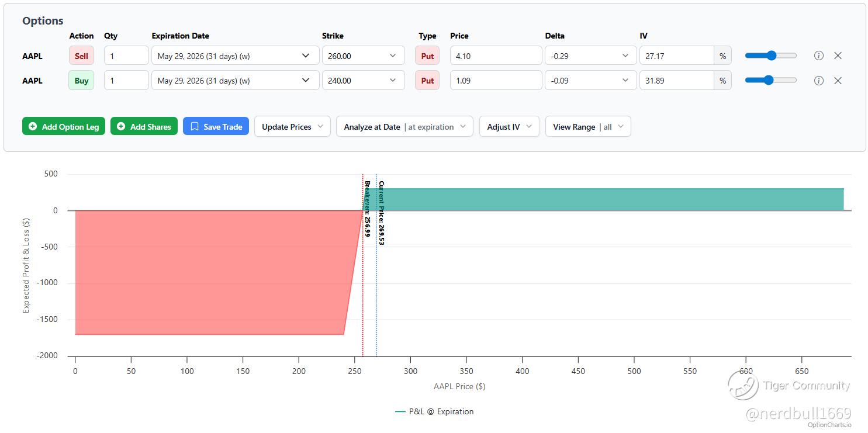Expand the View Range dropdown
Image resolution: width=868 pixels, height=433 pixels.
(x=588, y=127)
